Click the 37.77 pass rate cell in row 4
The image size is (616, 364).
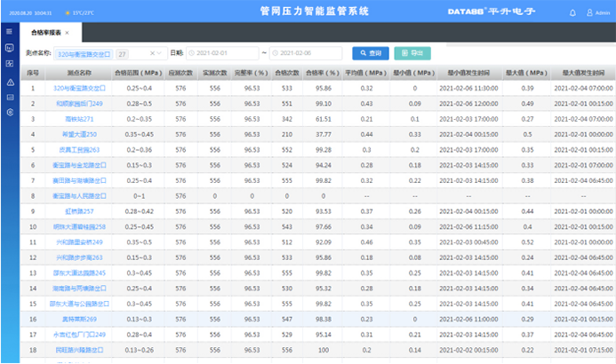tap(324, 134)
